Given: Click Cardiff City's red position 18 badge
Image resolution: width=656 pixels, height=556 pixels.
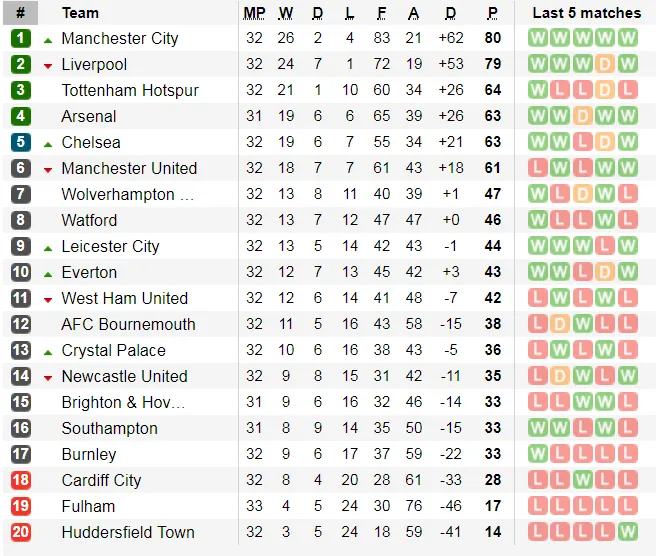Looking at the screenshot, I should coord(21,480).
